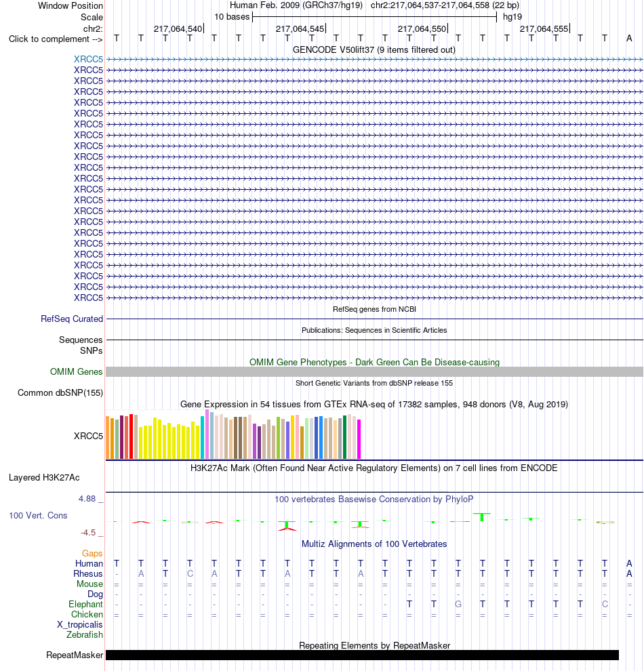This screenshot has width=644, height=671.
Task: Select the Mouse alignment row label
Action: [x=90, y=584]
